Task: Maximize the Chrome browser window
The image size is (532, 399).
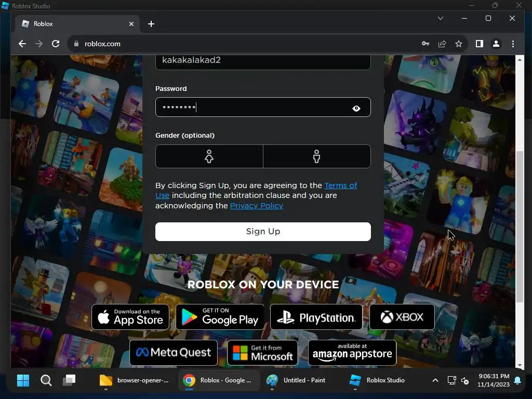Action: tap(488, 18)
